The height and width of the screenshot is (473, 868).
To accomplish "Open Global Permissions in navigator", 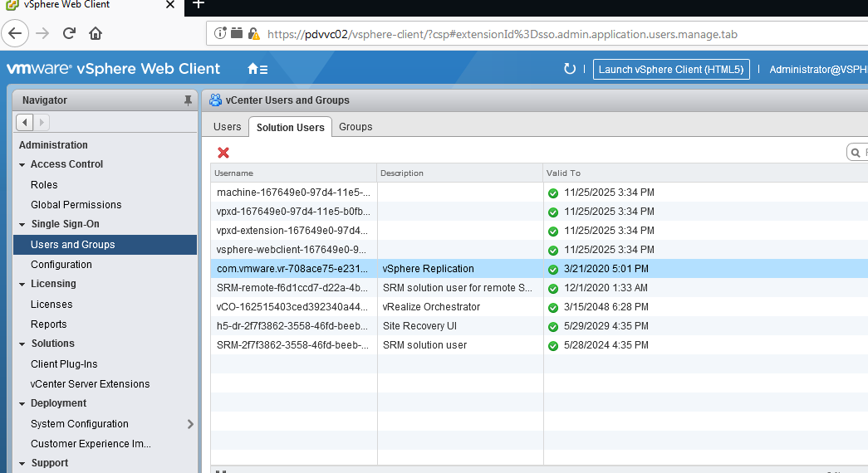I will [76, 205].
